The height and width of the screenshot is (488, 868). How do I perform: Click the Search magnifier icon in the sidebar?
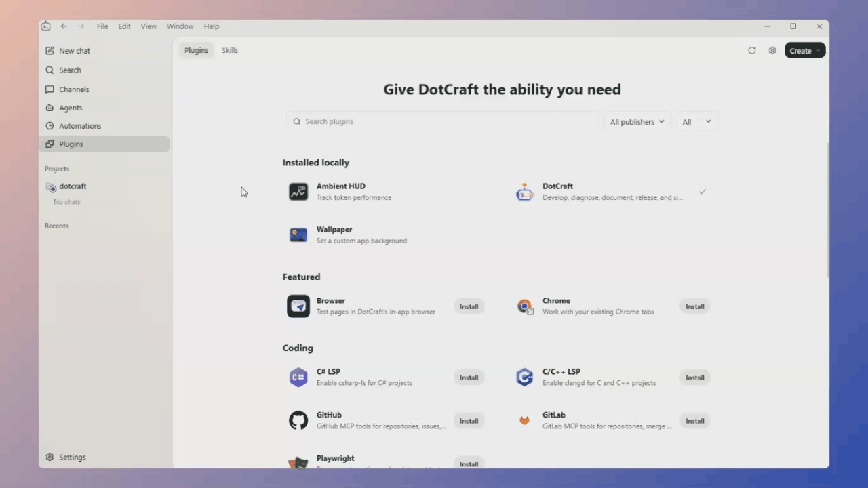click(x=50, y=70)
